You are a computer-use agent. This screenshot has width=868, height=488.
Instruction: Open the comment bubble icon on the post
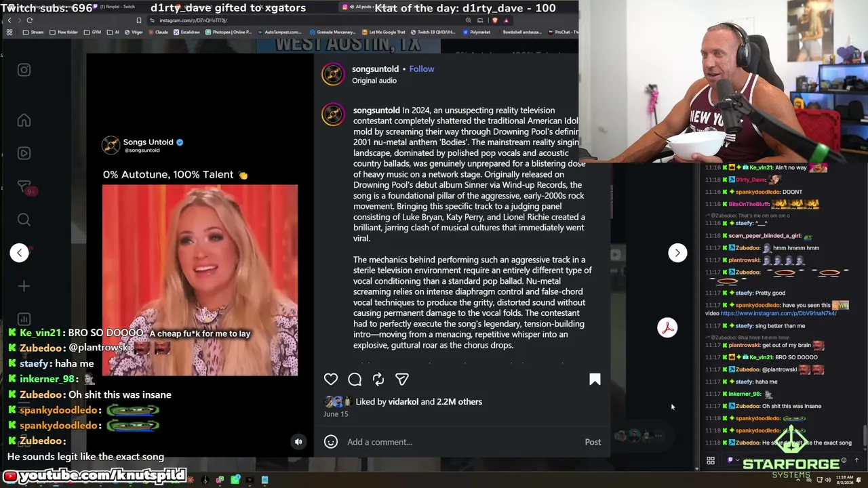(355, 380)
